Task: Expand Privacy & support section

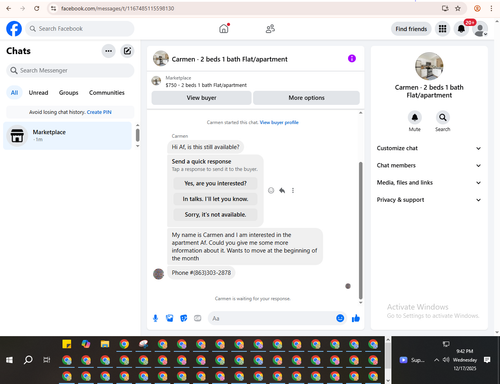Action: (429, 200)
